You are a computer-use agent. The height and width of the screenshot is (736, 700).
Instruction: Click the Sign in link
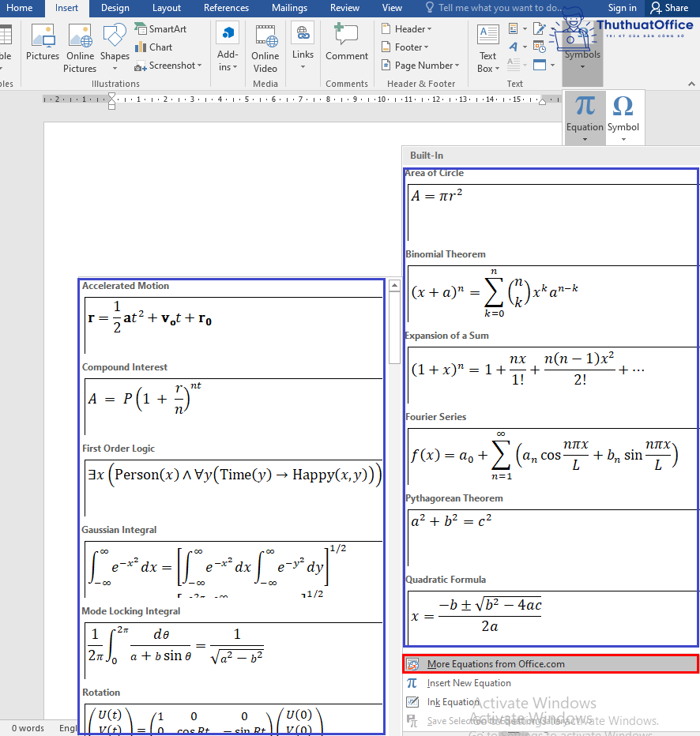pos(622,8)
